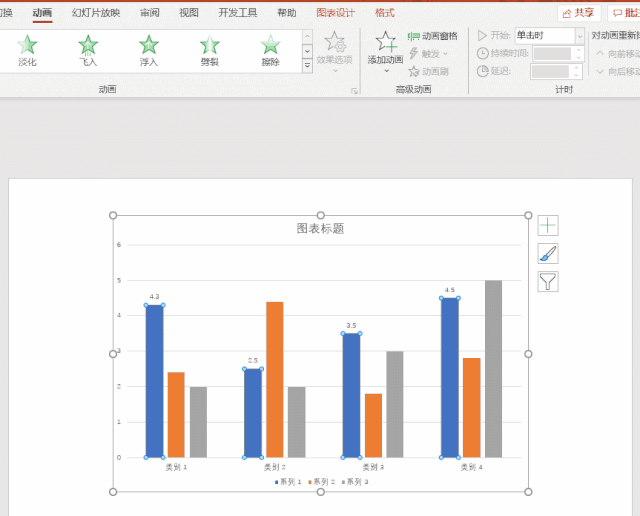Open animation group dialog launcher
The height and width of the screenshot is (516, 640).
point(354,91)
